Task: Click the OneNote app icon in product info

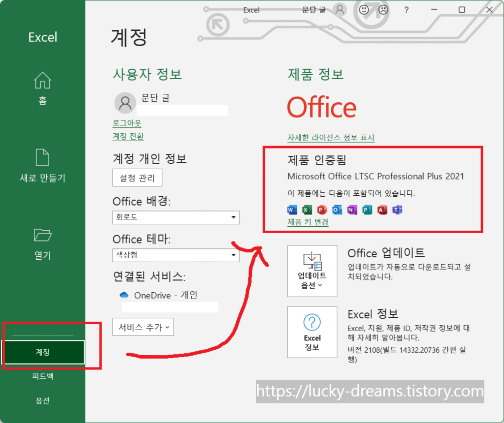Action: click(352, 210)
